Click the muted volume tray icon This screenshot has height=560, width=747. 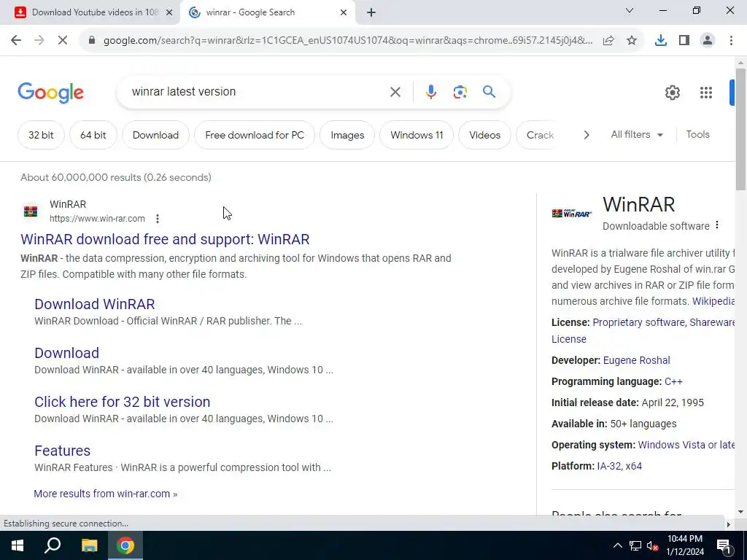pos(652,545)
